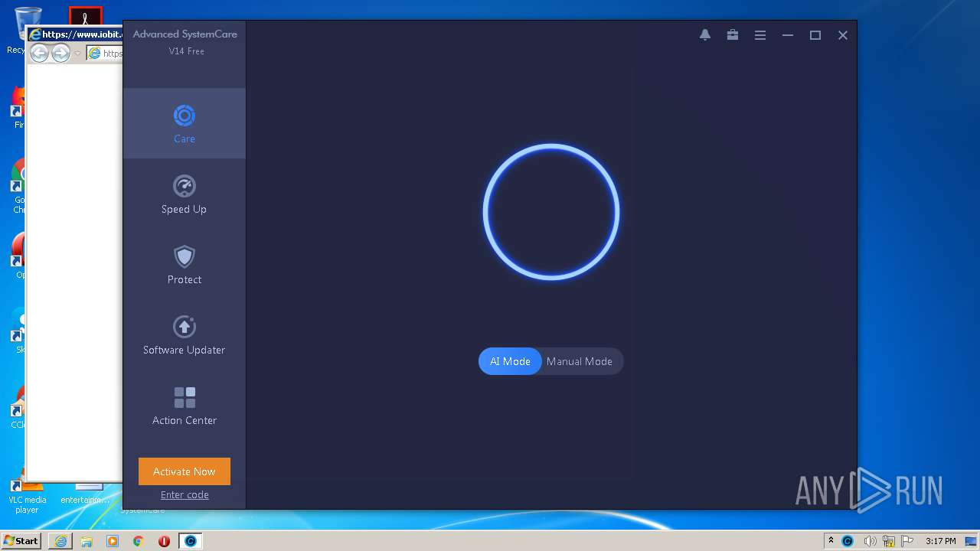Click the Advanced SystemCare title text

pyautogui.click(x=185, y=34)
